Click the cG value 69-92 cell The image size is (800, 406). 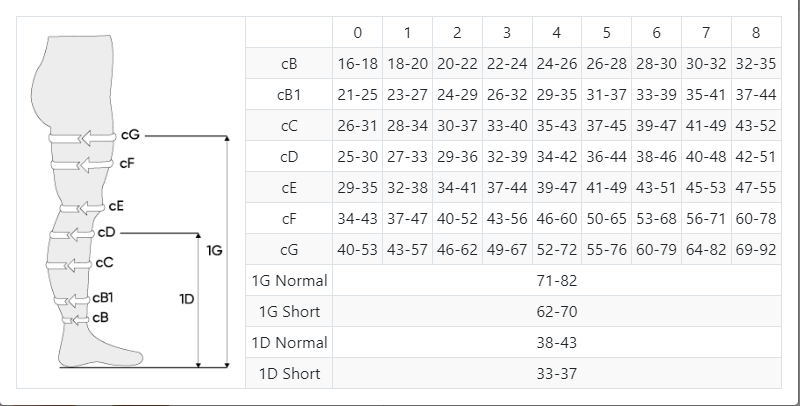pyautogui.click(x=755, y=250)
